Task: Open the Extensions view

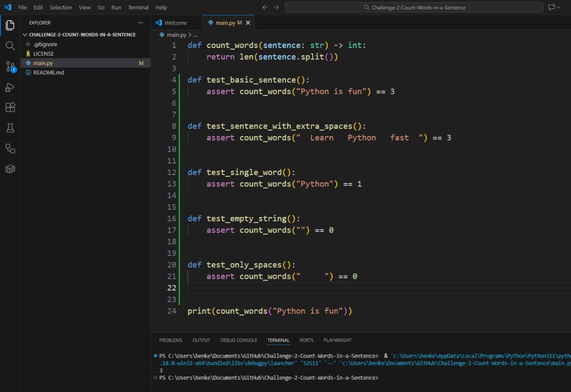Action: [9, 107]
